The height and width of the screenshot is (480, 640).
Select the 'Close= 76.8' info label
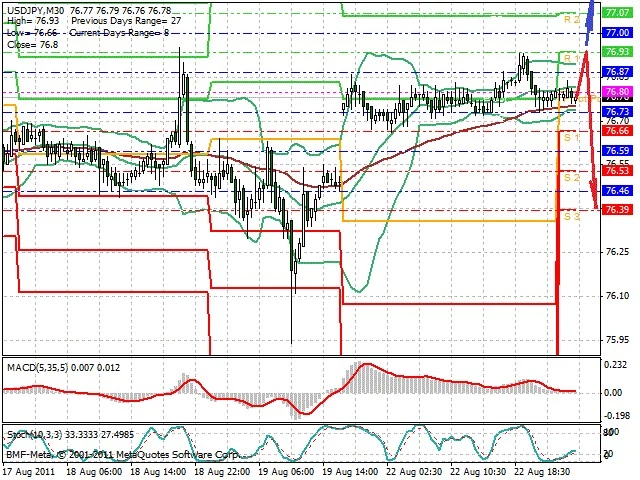(33, 44)
